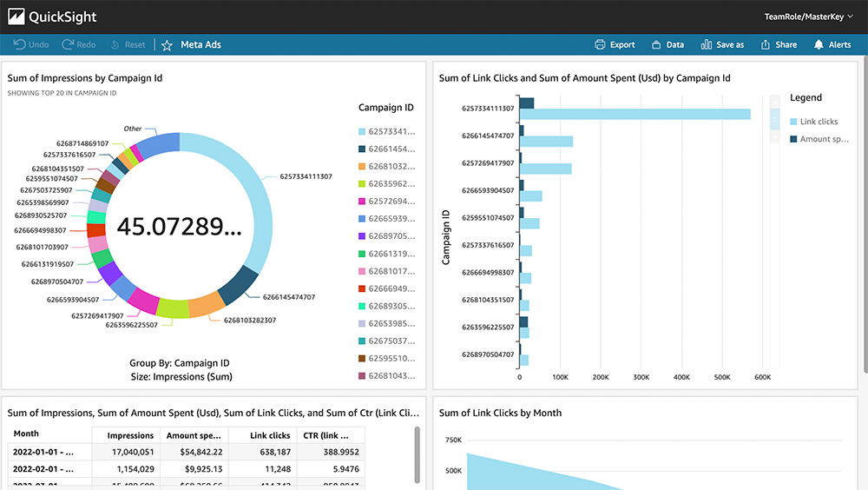The height and width of the screenshot is (490, 868).
Task: Click the Export printer icon
Action: [600, 45]
